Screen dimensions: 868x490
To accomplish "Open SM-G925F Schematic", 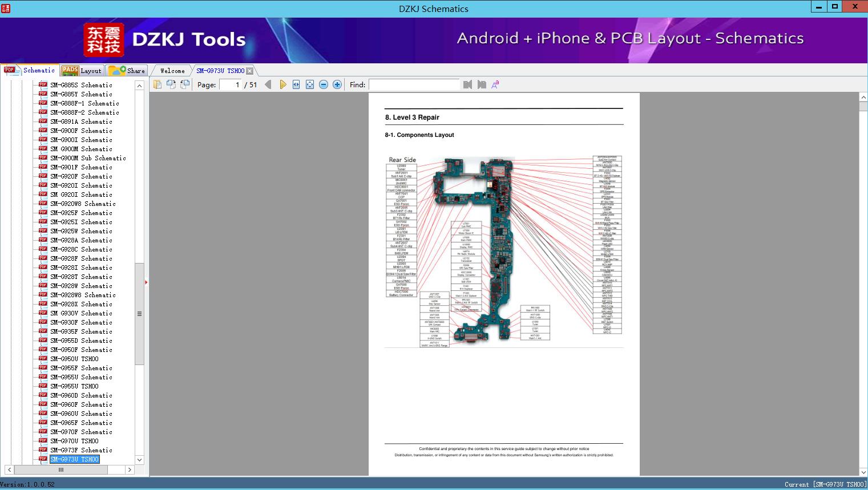I will click(x=81, y=213).
